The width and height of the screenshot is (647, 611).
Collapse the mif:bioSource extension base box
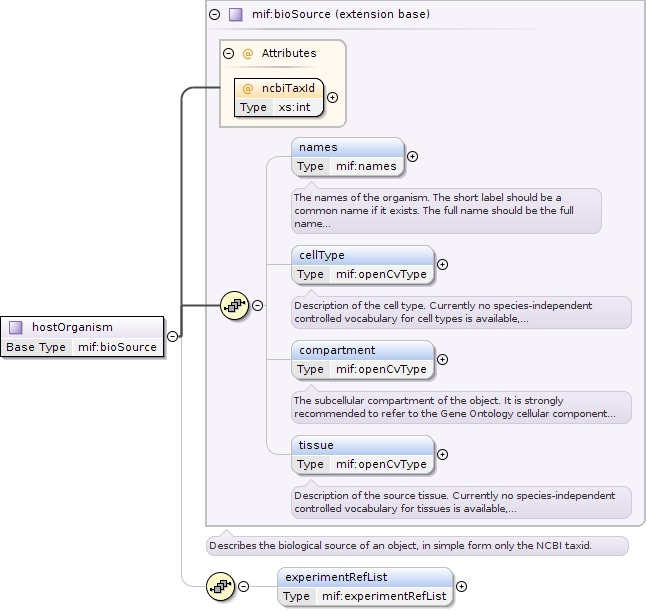[214, 15]
